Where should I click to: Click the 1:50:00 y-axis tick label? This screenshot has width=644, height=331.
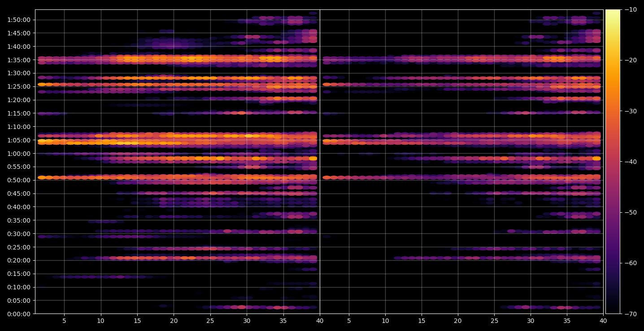(x=19, y=20)
